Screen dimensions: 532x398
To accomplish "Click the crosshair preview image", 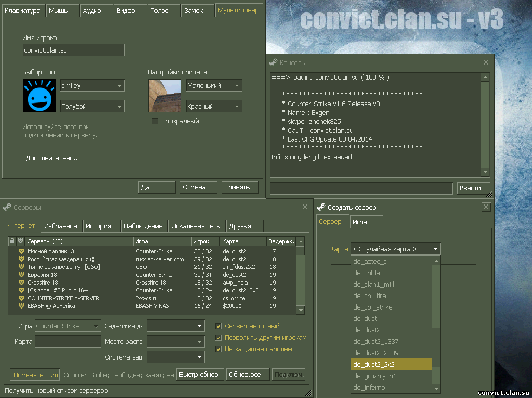I will (165, 96).
